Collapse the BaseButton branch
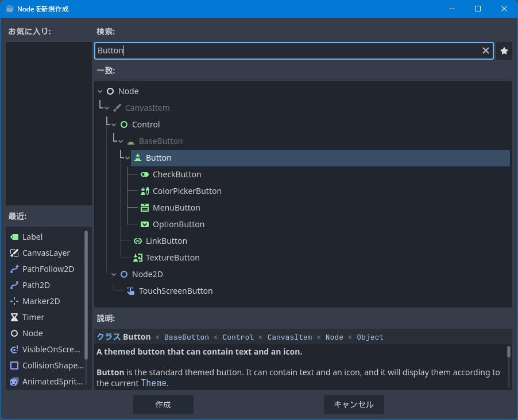 (x=121, y=141)
